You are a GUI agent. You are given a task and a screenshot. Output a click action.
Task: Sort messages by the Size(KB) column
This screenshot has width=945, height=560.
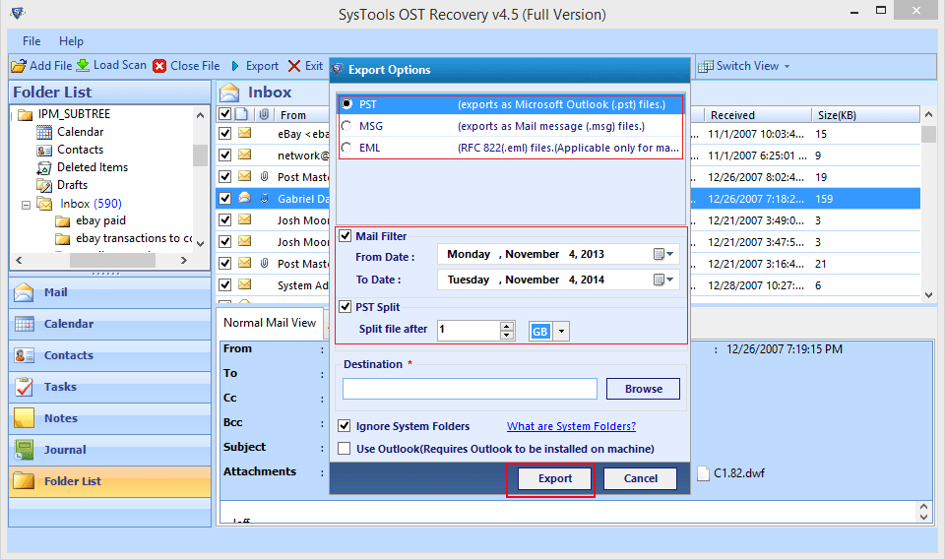pyautogui.click(x=865, y=114)
